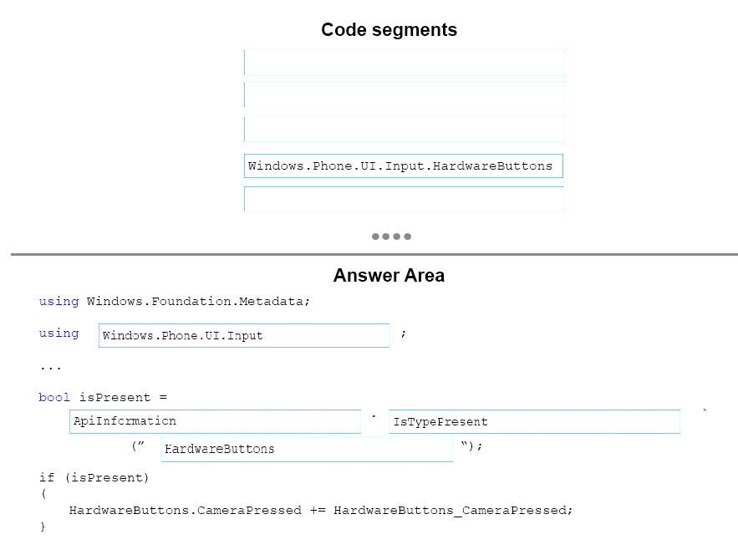
Task: Click the third empty code segment slot
Action: (x=404, y=129)
